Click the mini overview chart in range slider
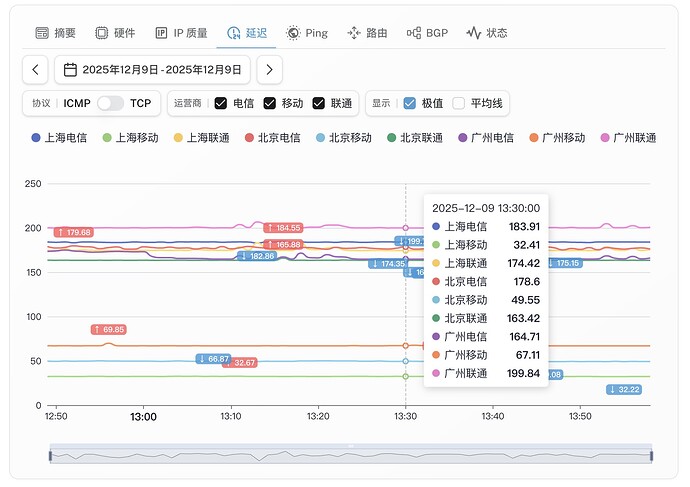This screenshot has height=487, width=690. tap(351, 456)
